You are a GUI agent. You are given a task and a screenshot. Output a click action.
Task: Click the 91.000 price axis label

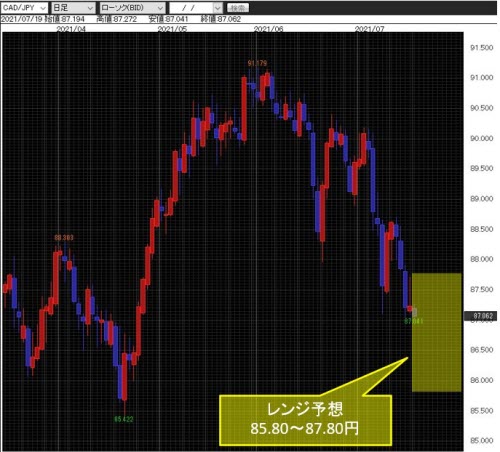coord(481,78)
